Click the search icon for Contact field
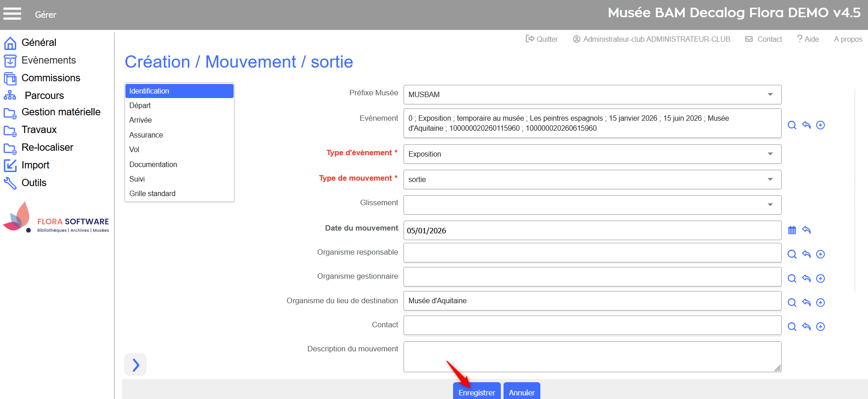The image size is (868, 399). (x=792, y=327)
